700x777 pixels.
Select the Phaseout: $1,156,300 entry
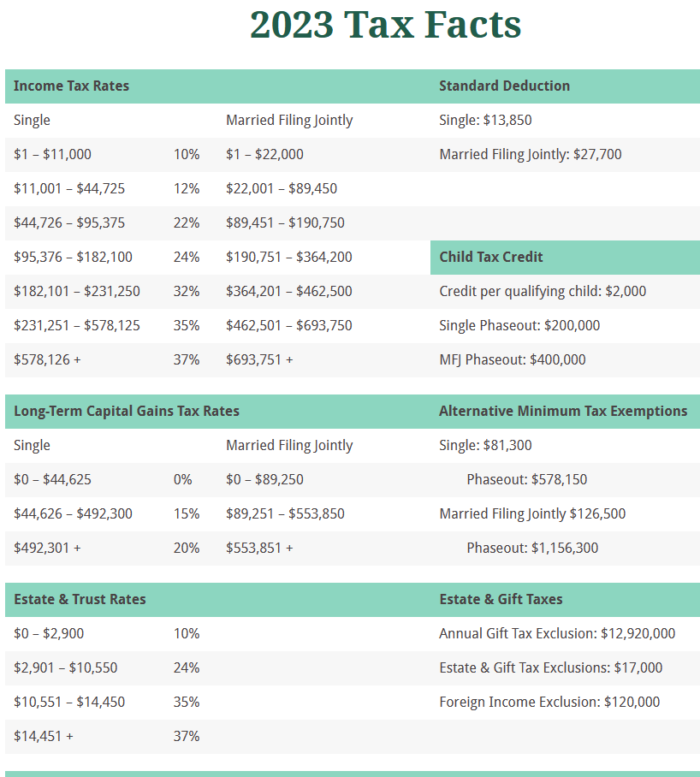(532, 548)
